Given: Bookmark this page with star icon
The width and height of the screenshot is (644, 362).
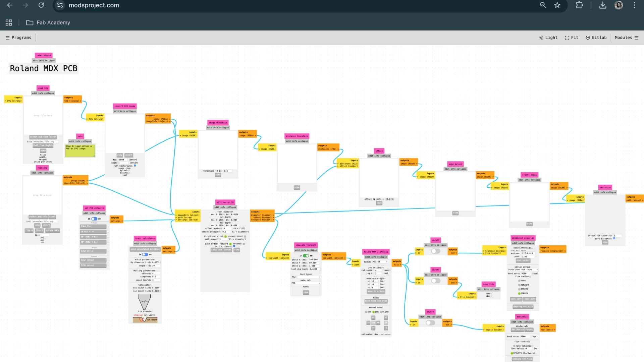Looking at the screenshot, I should [557, 5].
